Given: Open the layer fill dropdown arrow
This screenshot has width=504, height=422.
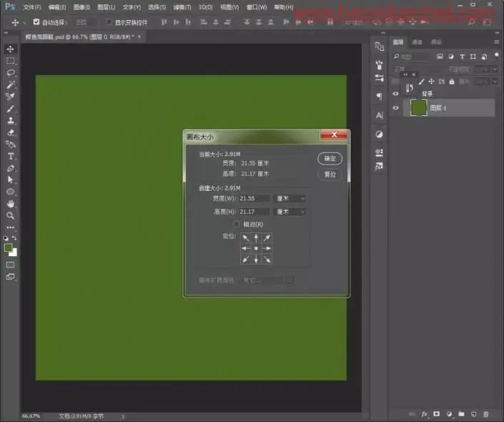Looking at the screenshot, I should point(495,82).
